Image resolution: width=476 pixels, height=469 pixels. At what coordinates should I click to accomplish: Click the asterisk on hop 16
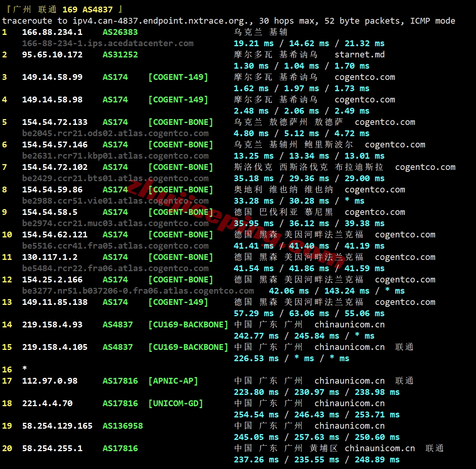(x=24, y=369)
